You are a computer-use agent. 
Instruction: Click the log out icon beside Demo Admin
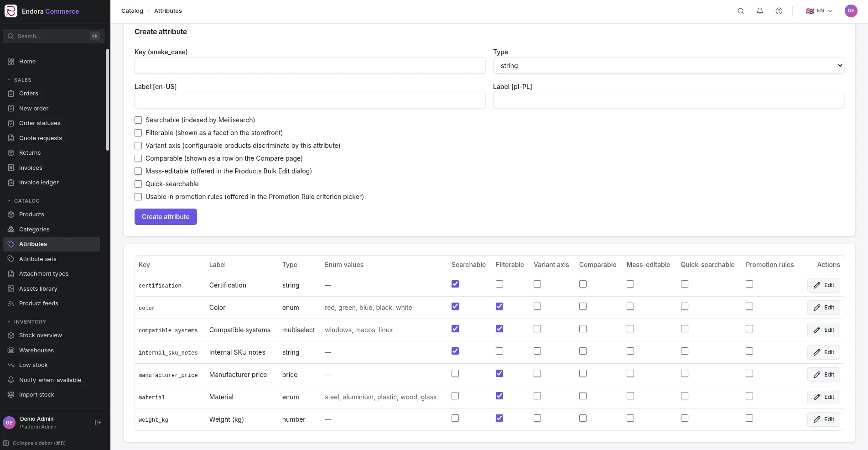click(98, 423)
